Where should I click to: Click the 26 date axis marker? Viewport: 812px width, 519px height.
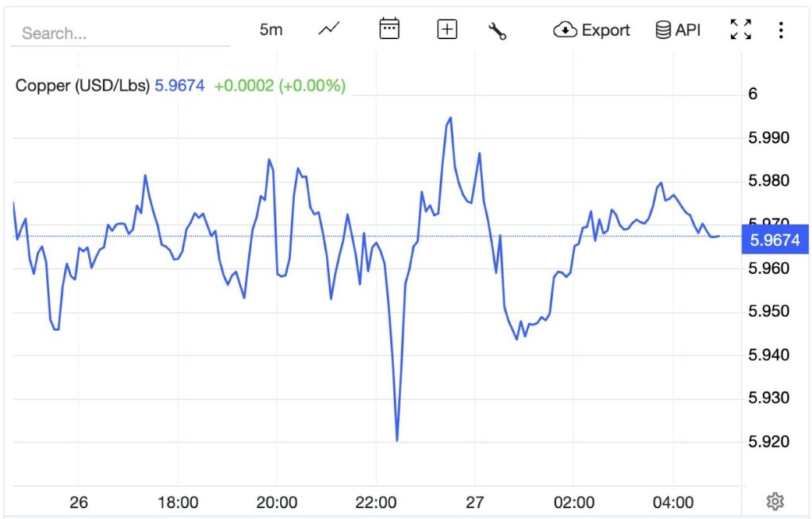point(79,502)
